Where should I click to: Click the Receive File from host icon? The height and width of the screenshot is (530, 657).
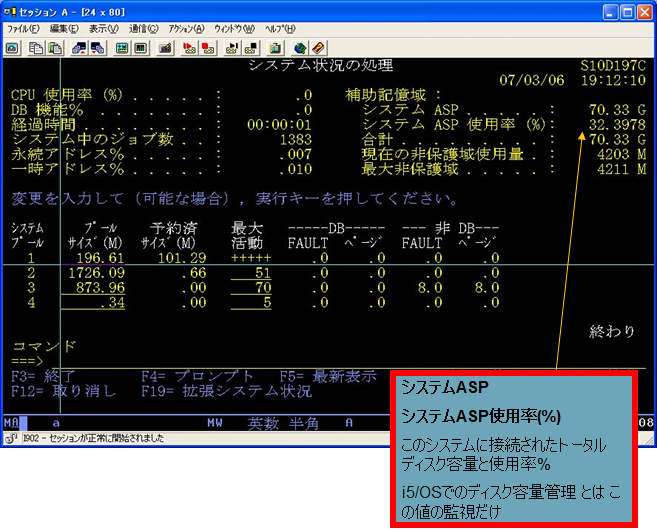(97, 48)
